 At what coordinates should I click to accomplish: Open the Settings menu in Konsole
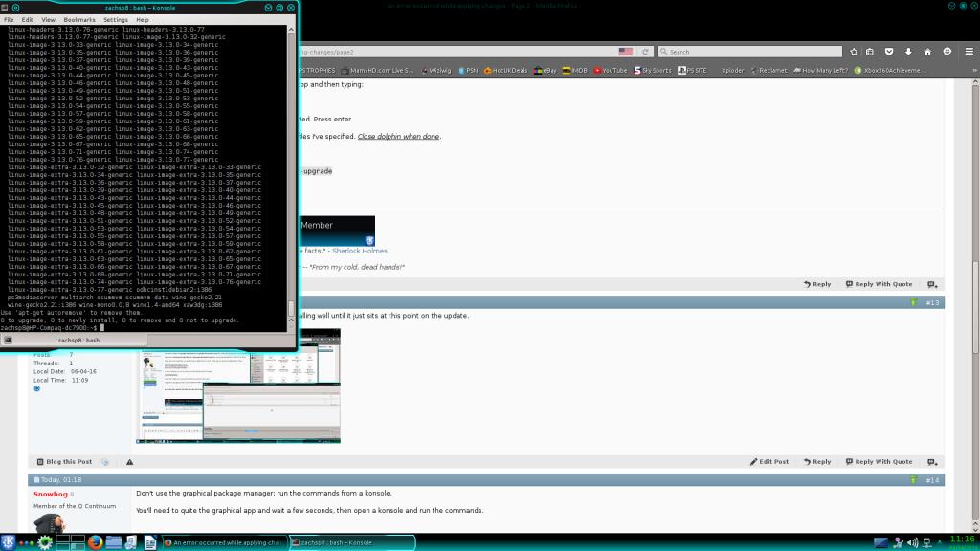115,19
